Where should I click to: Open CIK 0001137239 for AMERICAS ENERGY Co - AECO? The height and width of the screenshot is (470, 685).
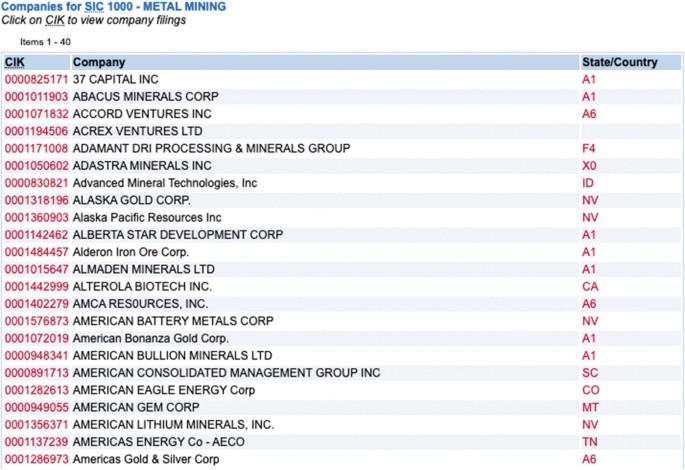(x=36, y=442)
